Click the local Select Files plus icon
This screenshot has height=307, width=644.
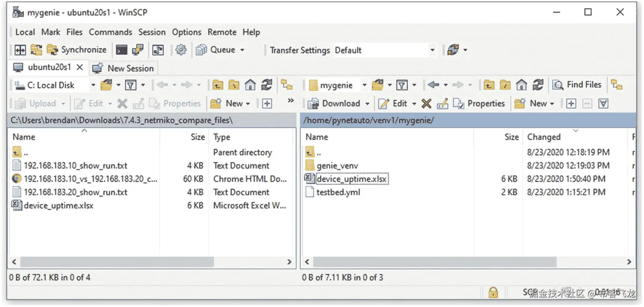pyautogui.click(x=267, y=103)
